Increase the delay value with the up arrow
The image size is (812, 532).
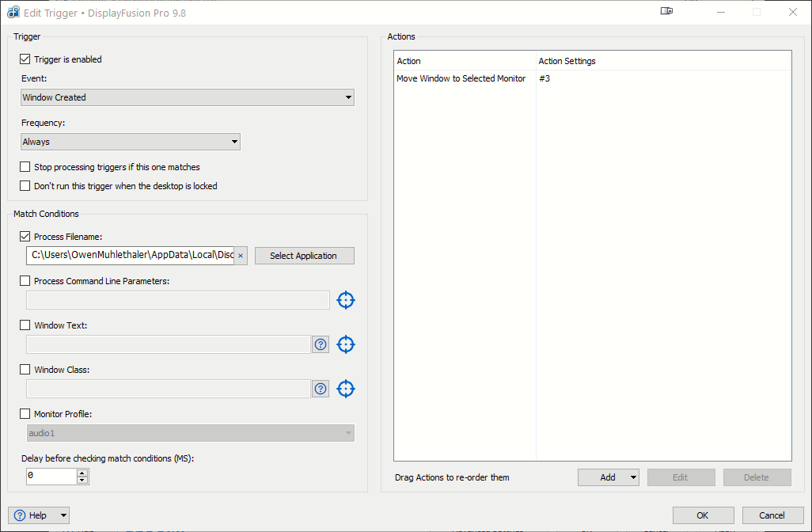click(x=82, y=473)
